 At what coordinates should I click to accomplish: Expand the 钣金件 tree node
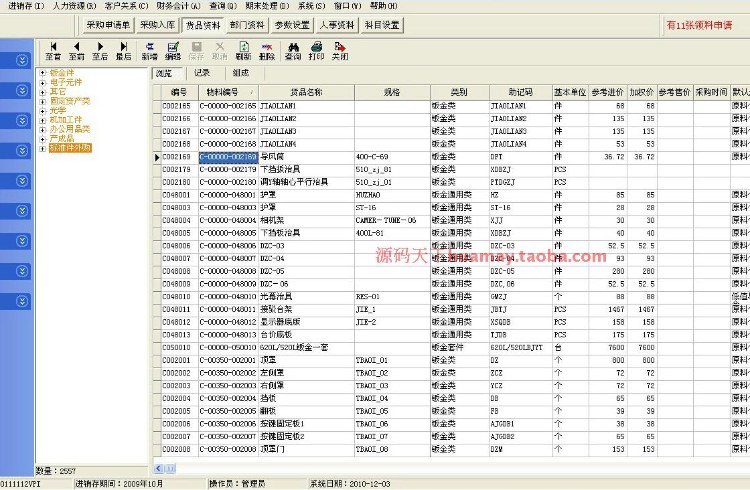tap(43, 73)
